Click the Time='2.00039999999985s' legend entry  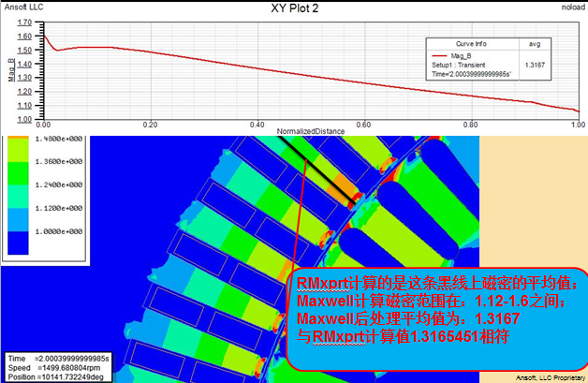(471, 74)
